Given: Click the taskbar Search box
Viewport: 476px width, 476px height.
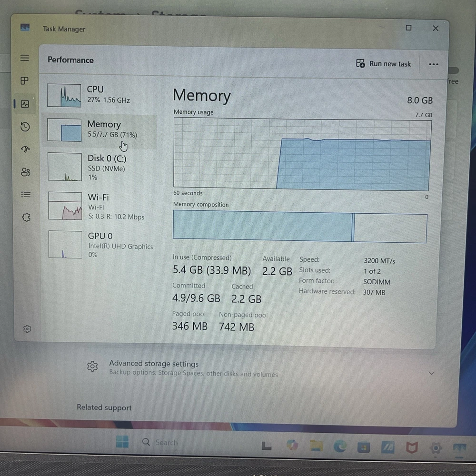Looking at the screenshot, I should pyautogui.click(x=166, y=443).
